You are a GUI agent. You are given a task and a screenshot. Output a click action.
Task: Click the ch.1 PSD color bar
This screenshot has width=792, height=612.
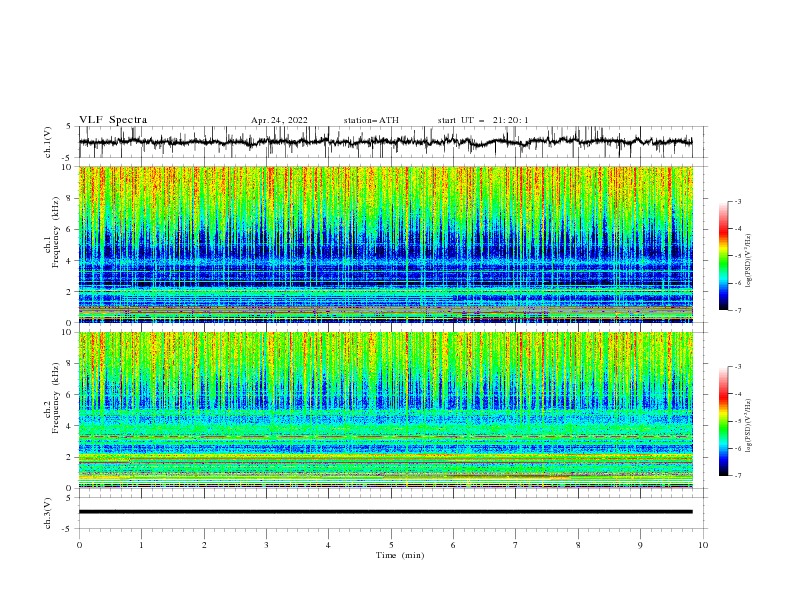[723, 256]
